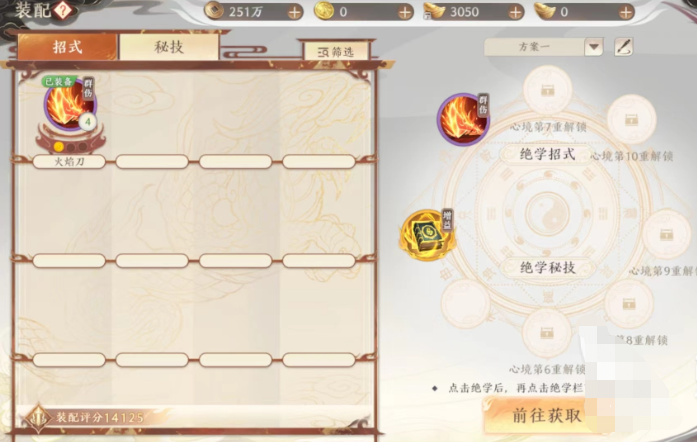697x442 pixels.
Task: Tap the locked slot labeled 心境第7重解锁
Action: pos(547,90)
